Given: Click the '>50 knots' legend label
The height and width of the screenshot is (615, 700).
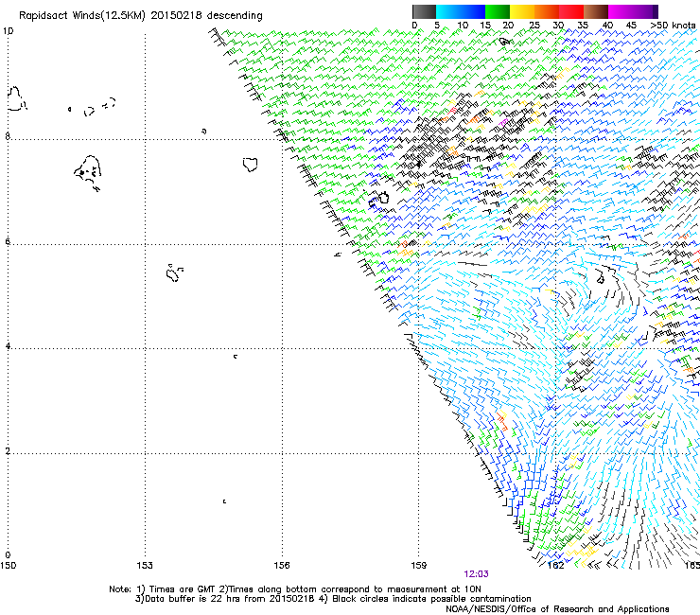Looking at the screenshot, I should (673, 26).
